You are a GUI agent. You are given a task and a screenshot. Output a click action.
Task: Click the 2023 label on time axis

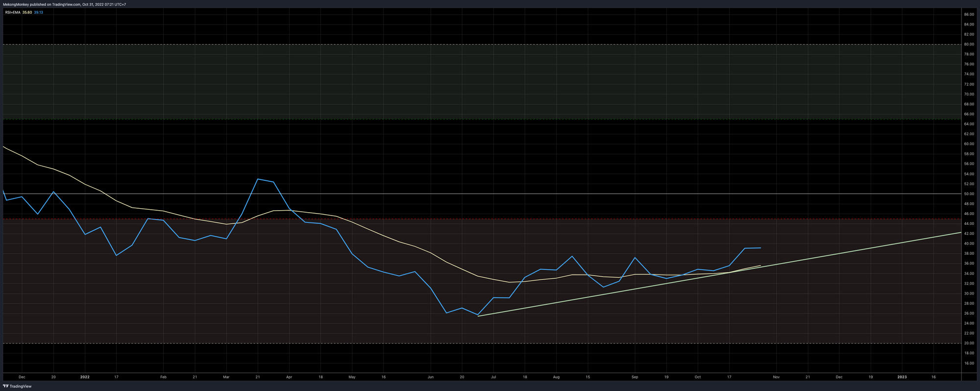coord(902,377)
